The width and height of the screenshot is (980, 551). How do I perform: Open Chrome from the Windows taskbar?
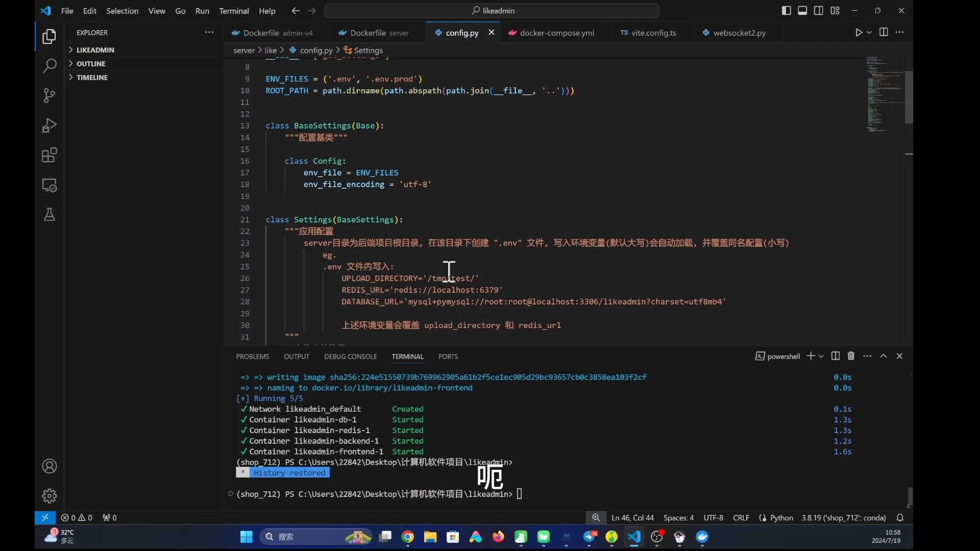(407, 537)
